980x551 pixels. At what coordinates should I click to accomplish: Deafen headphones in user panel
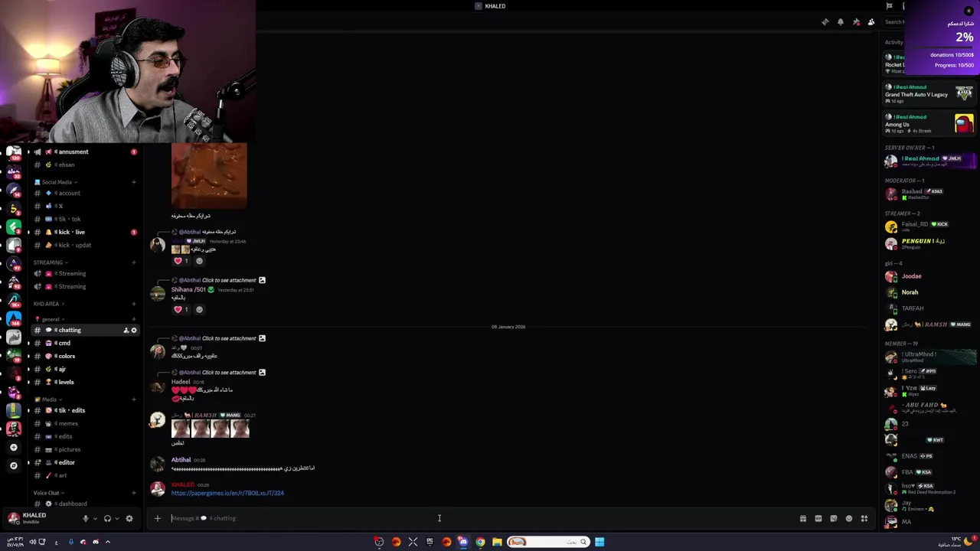[107, 518]
